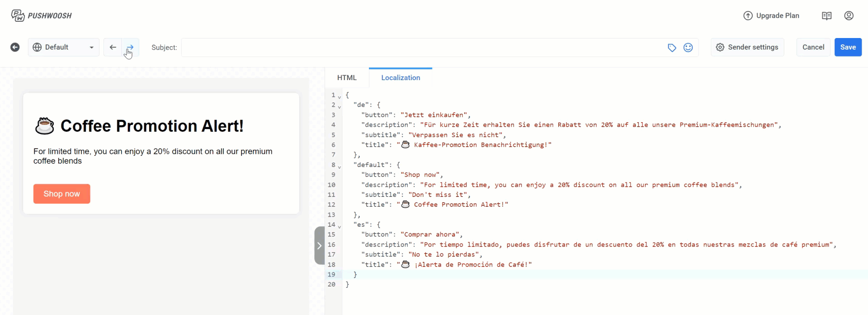Collapse the "default" block fold arrow
Screen dimensions: 868x315
coord(340,167)
